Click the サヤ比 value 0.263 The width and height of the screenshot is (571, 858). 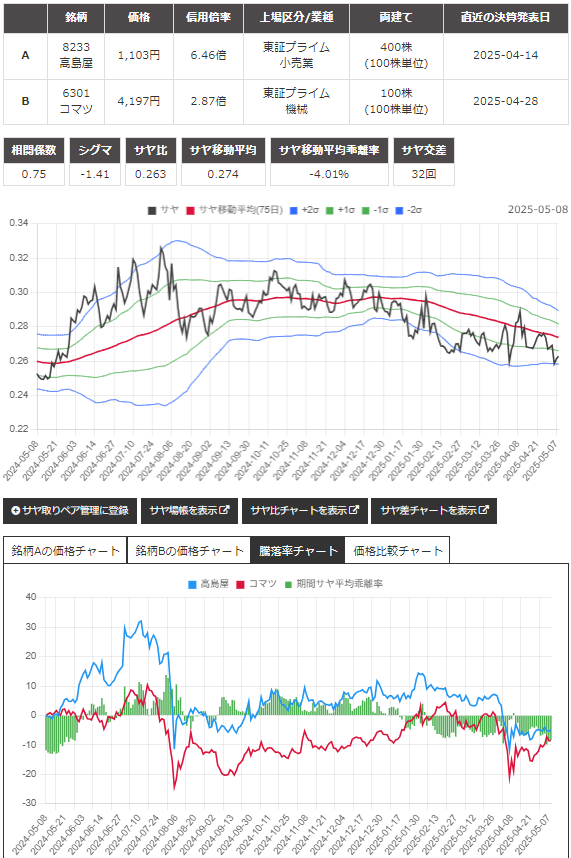pos(150,174)
